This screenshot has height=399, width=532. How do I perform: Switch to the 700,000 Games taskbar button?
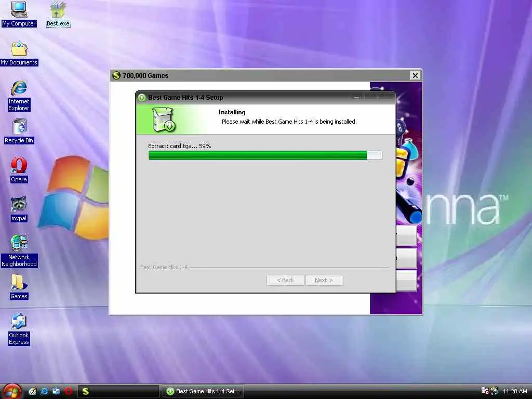pos(118,391)
